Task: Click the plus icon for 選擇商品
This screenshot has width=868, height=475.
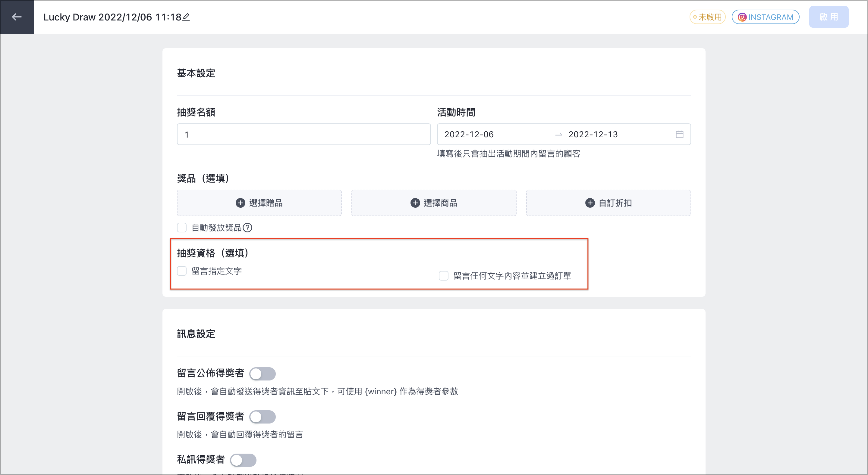Action: tap(415, 203)
